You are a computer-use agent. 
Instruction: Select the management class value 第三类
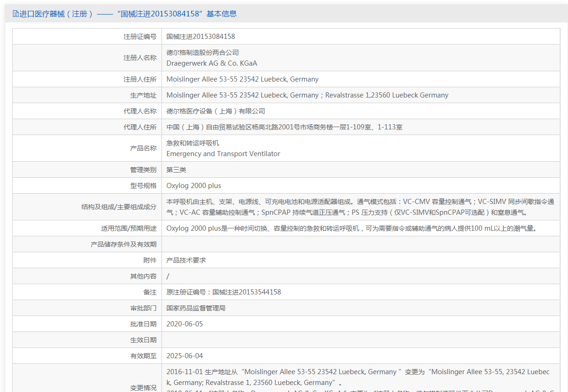[177, 170]
